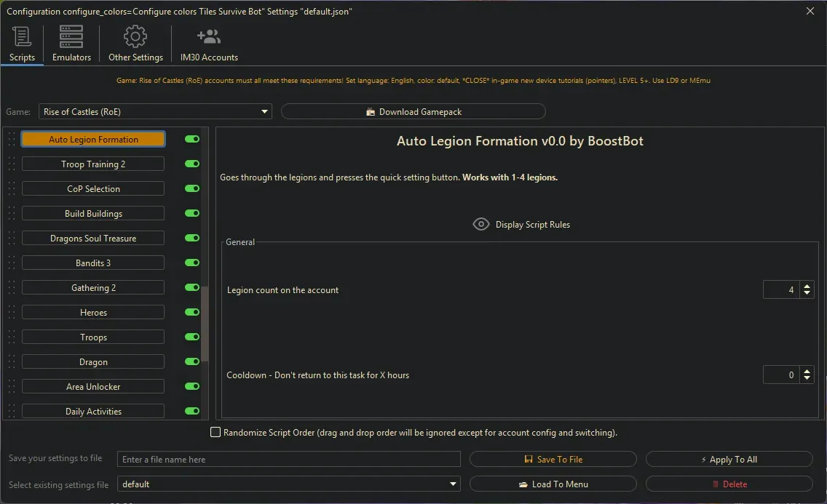Decrease Cooldown hours with down arrow
Viewport: 827px width, 504px height.
(807, 379)
